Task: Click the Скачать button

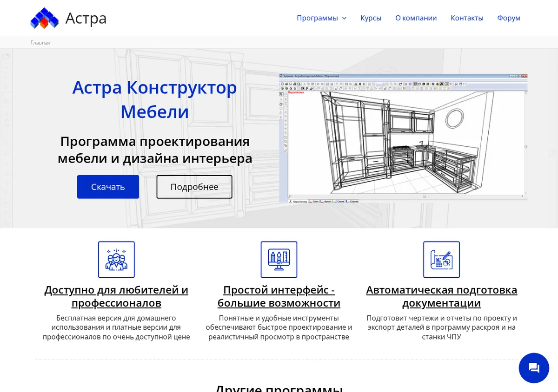Action: point(108,187)
